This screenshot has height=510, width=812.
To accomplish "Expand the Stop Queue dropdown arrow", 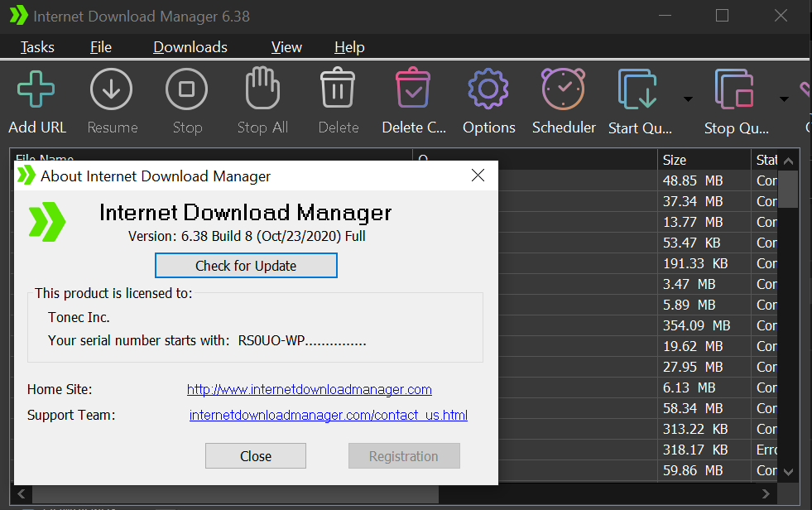I will click(784, 99).
